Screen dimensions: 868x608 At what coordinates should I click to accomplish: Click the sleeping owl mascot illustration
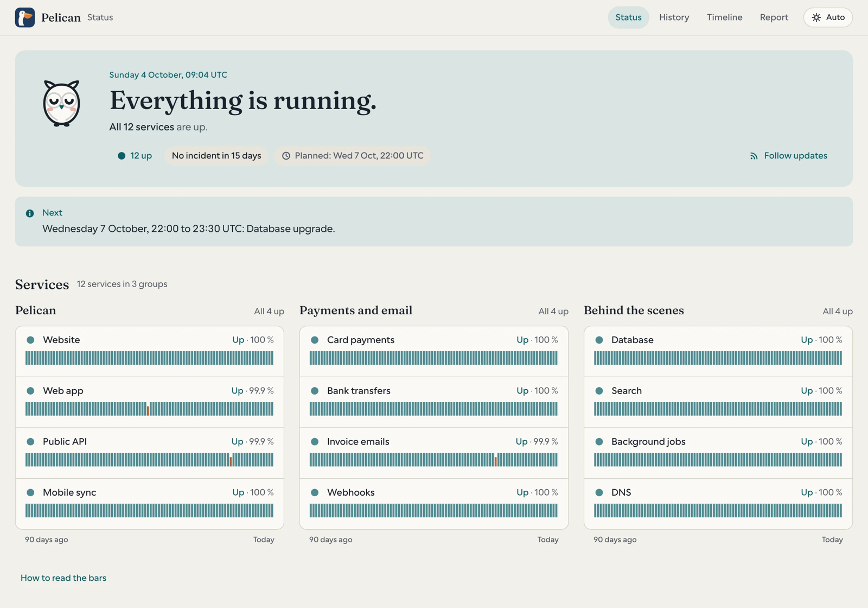[x=61, y=103]
